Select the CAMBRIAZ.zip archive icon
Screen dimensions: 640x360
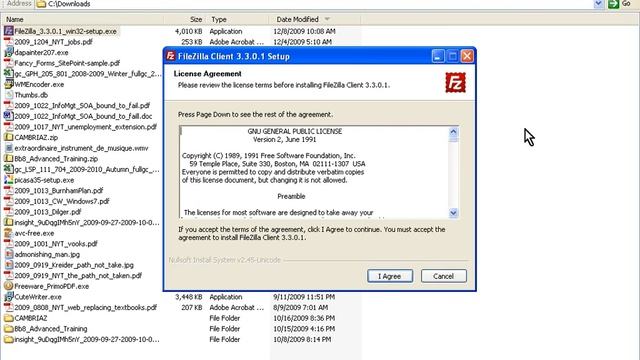pyautogui.click(x=8, y=137)
